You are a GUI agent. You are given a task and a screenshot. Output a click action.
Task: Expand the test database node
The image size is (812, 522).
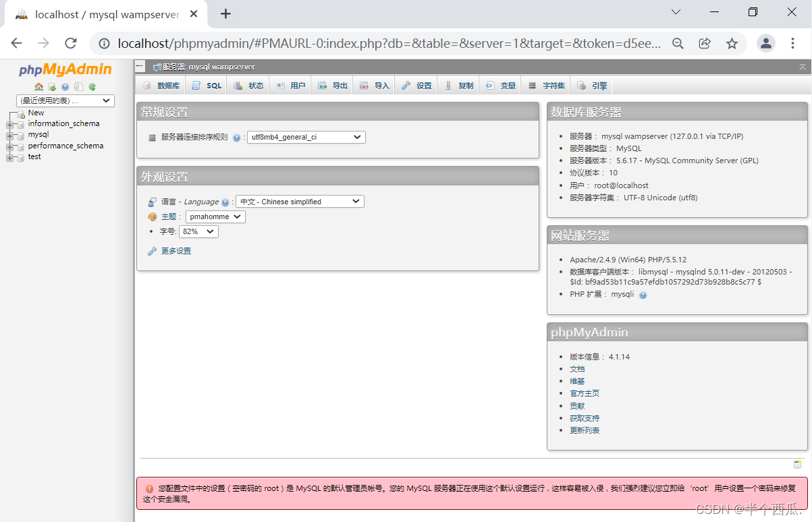click(9, 157)
